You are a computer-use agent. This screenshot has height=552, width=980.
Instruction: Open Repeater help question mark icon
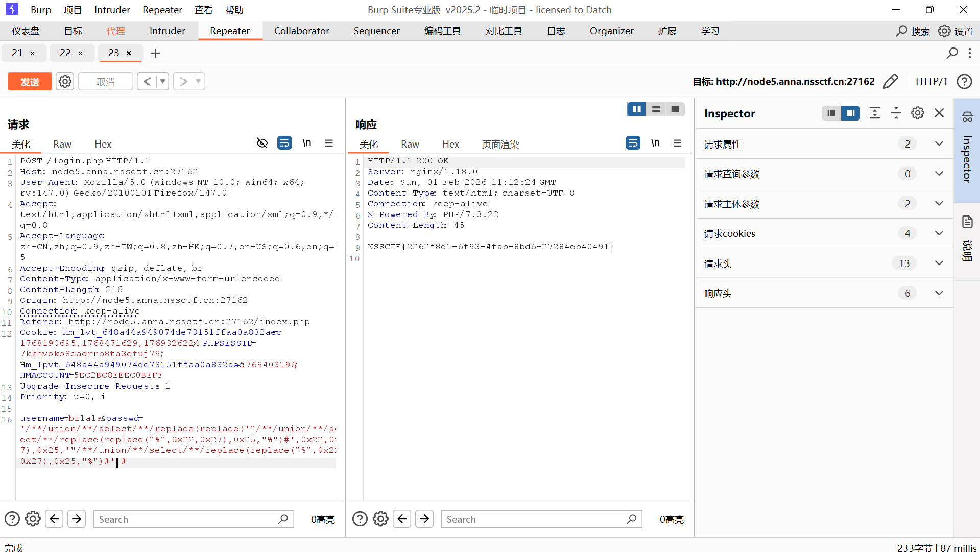964,81
